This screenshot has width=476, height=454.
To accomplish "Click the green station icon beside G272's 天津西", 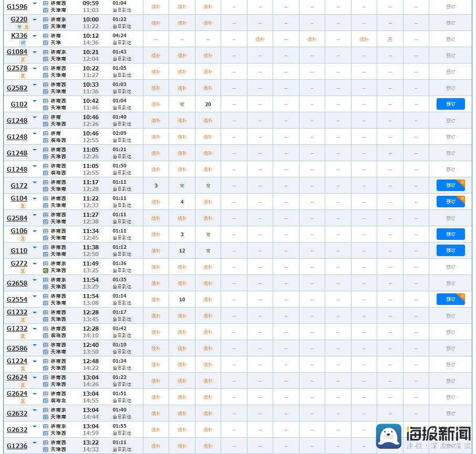I will click(x=46, y=270).
